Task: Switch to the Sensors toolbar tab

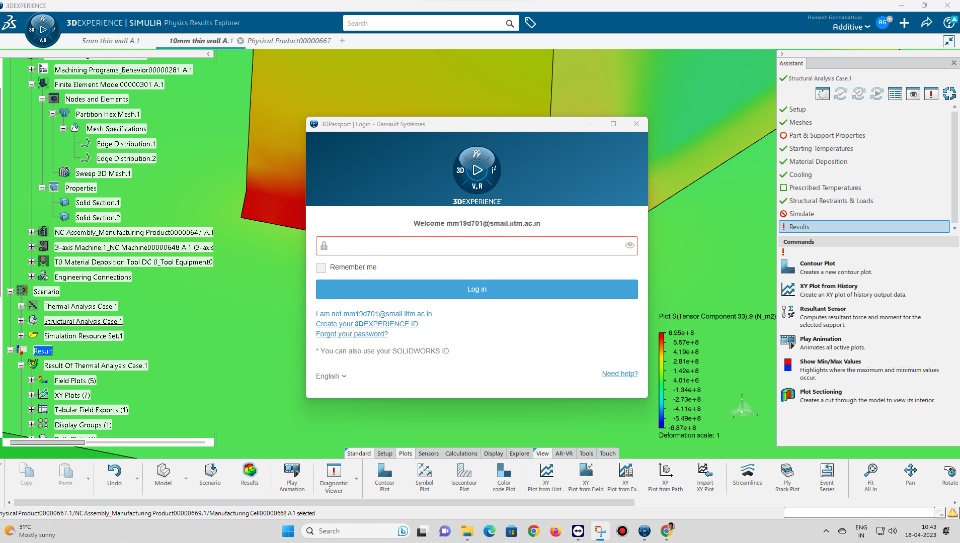Action: click(429, 454)
